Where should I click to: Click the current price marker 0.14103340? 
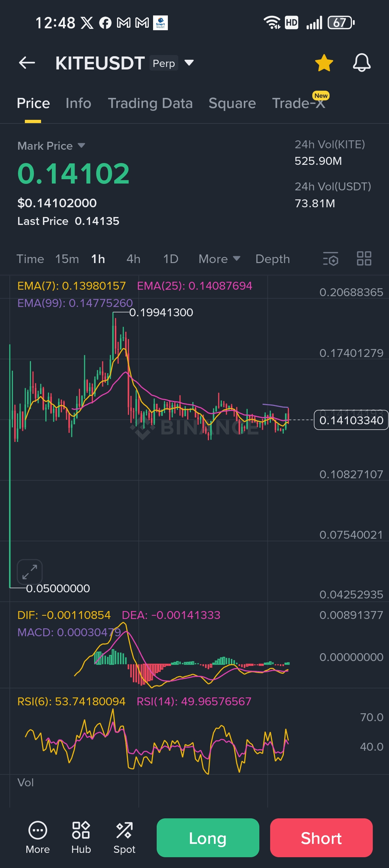[x=351, y=420]
